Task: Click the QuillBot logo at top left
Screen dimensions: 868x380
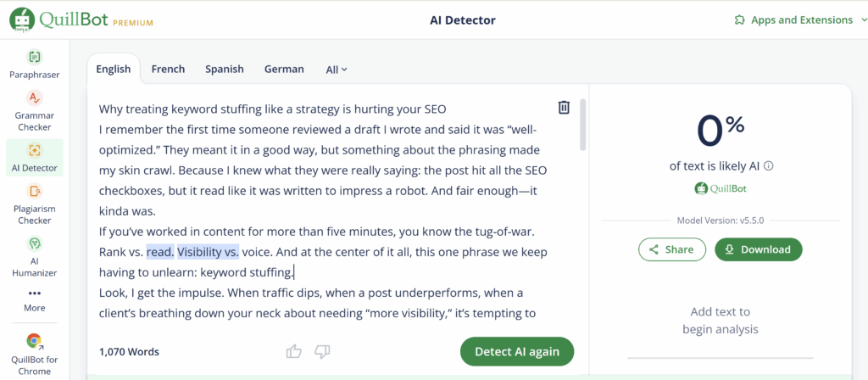Action: coord(81,20)
